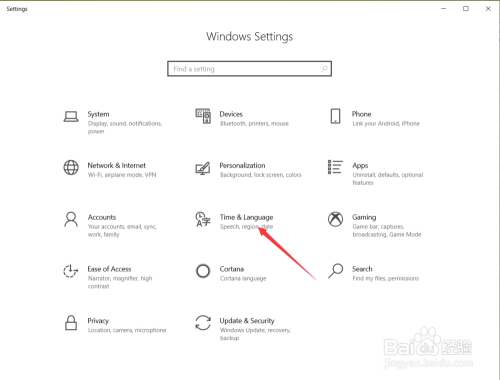Viewport: 500px width, 380px height.
Task: Open the Accounts person icon
Action: click(x=71, y=219)
